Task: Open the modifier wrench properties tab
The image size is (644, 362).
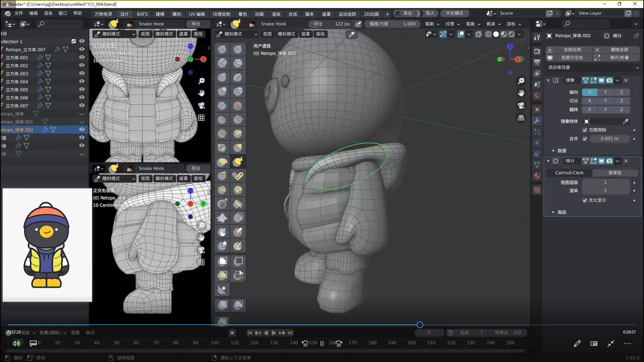Action: tap(537, 121)
